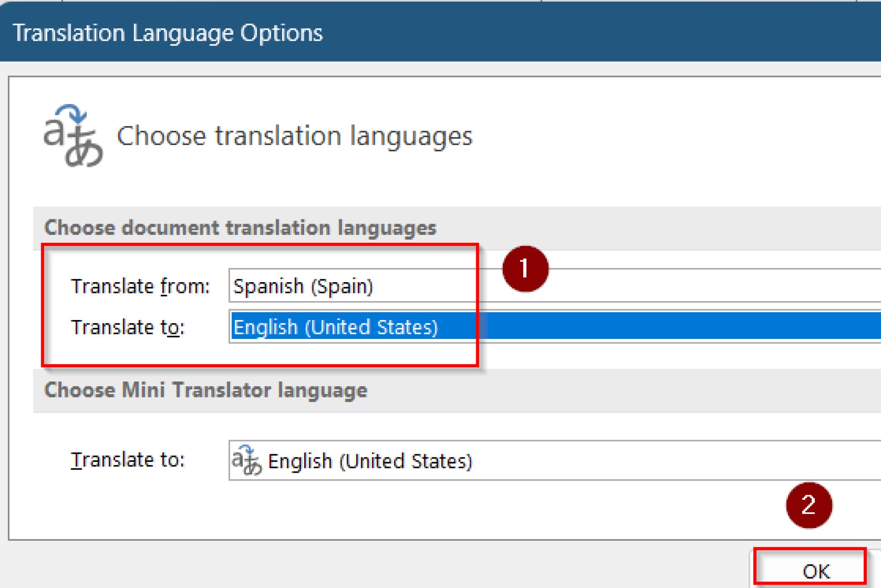Click the Translate to label under Mini Translator
Viewport: 881px width, 588px height.
(x=128, y=459)
